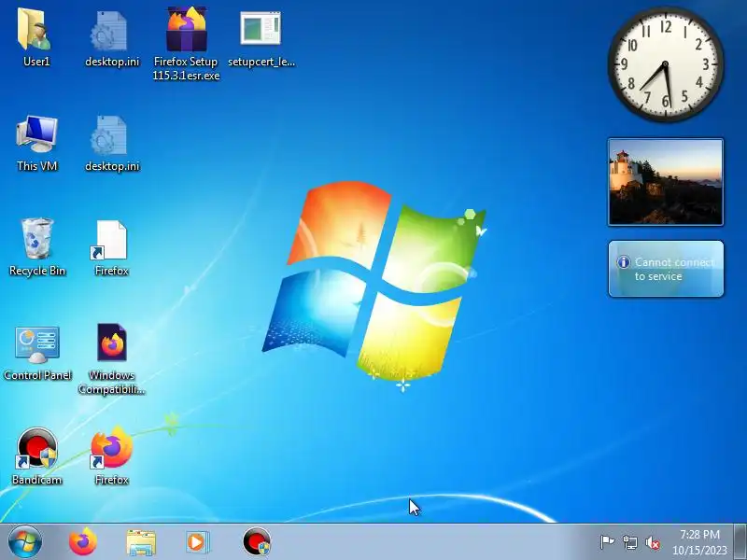Image resolution: width=747 pixels, height=560 pixels.
Task: Click the Show desktop button at taskbar end
Action: [x=740, y=542]
